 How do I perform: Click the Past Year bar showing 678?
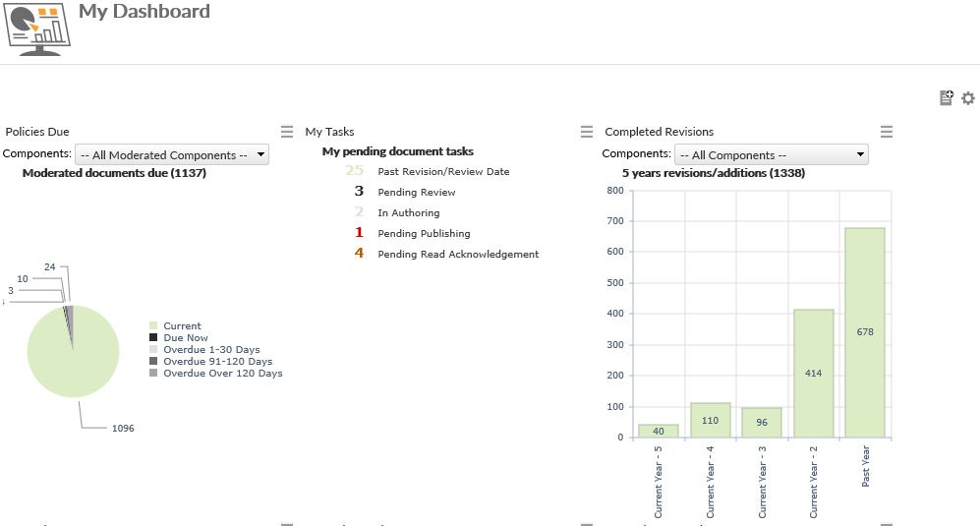(865, 332)
